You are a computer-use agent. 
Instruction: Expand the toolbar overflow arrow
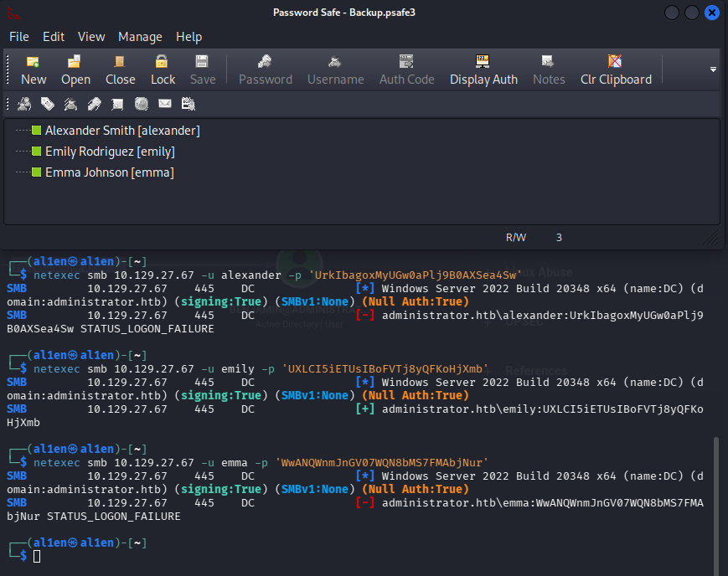coord(713,69)
